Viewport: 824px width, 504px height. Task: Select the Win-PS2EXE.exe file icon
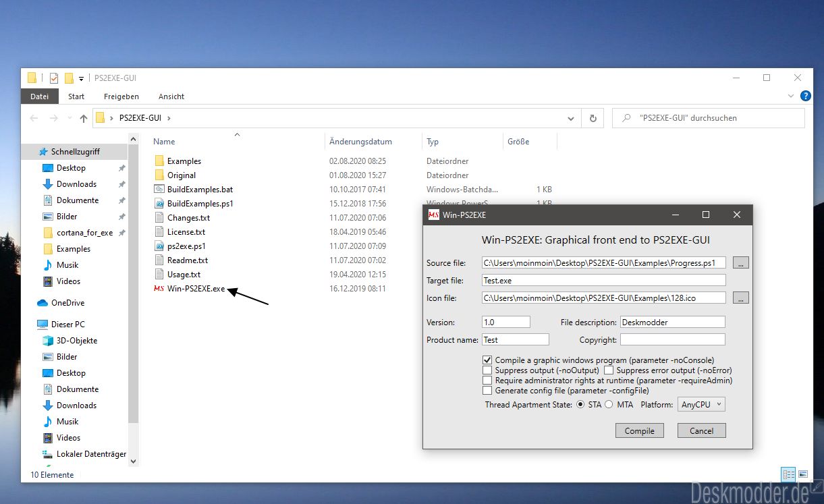pos(159,289)
